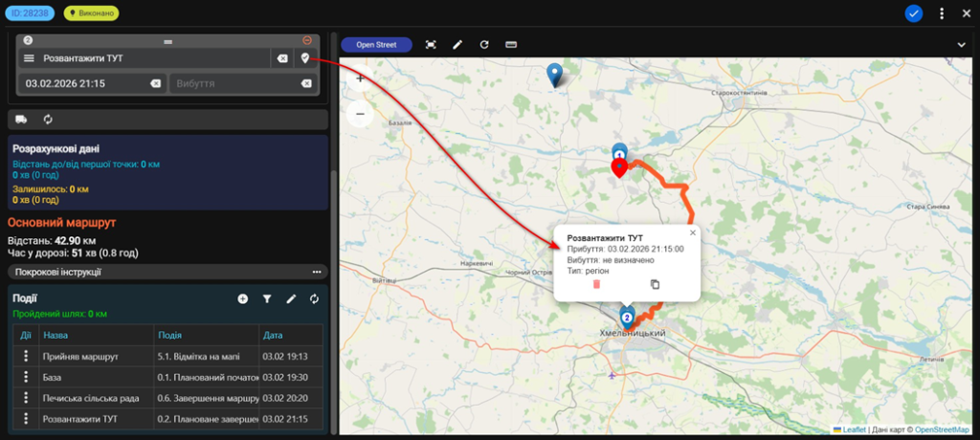Remove waypoint 2 with the red minus icon
The height and width of the screenshot is (440, 980).
307,40
